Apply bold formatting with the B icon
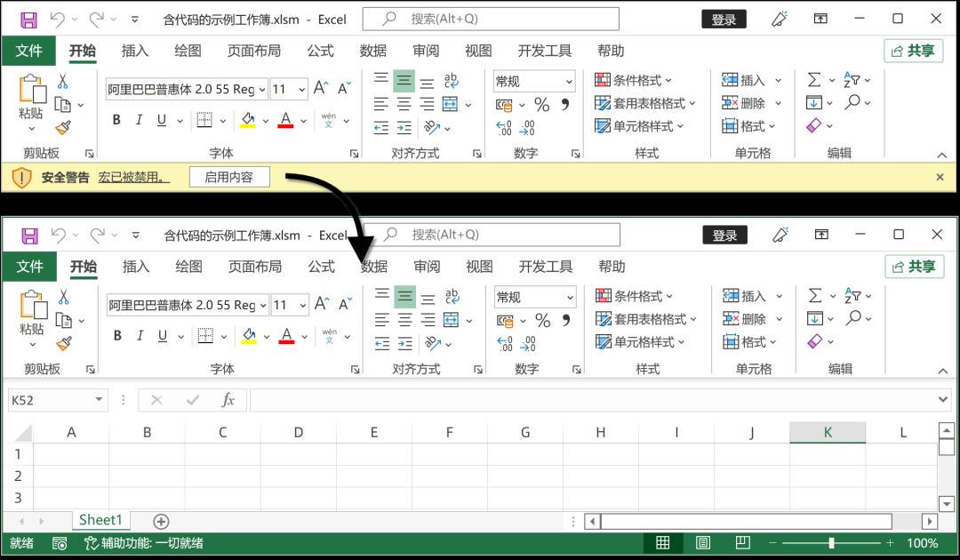 [116, 335]
